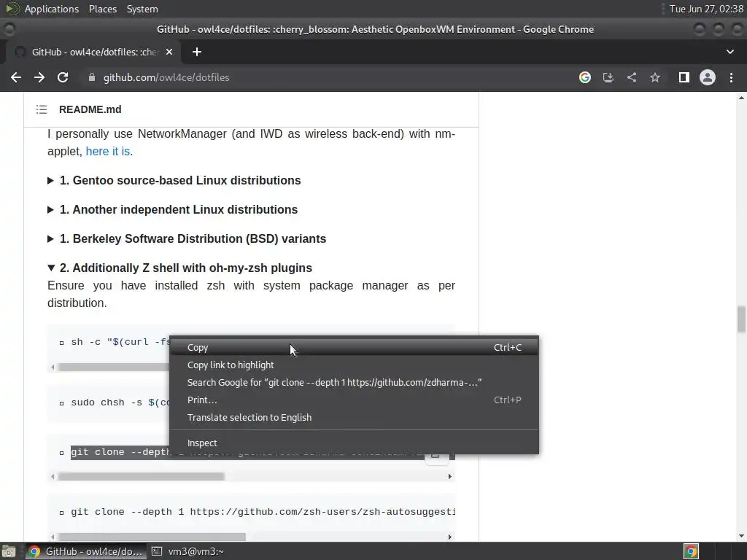
Task: Open the Chrome profile avatar
Action: [x=708, y=77]
